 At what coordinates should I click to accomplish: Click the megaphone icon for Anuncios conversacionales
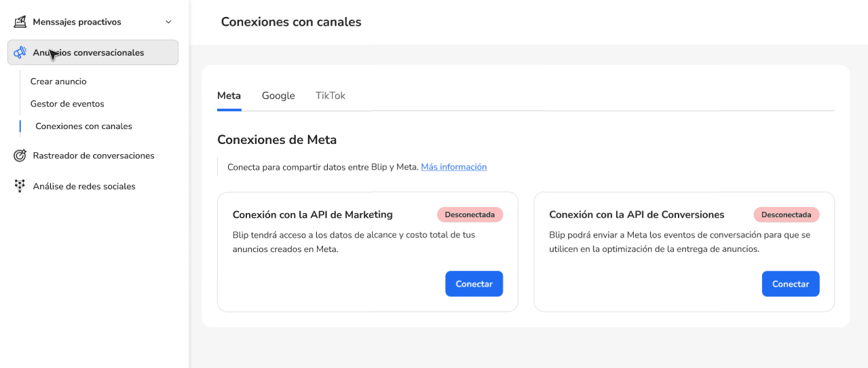pos(20,52)
